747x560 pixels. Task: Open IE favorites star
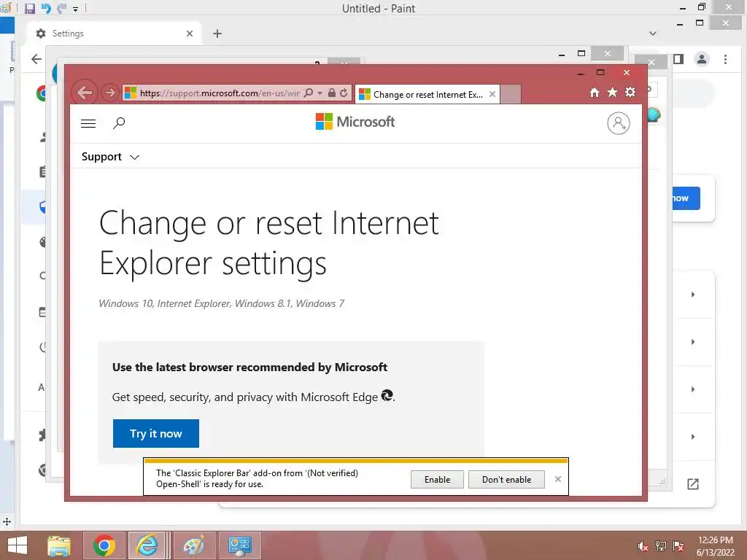click(612, 92)
